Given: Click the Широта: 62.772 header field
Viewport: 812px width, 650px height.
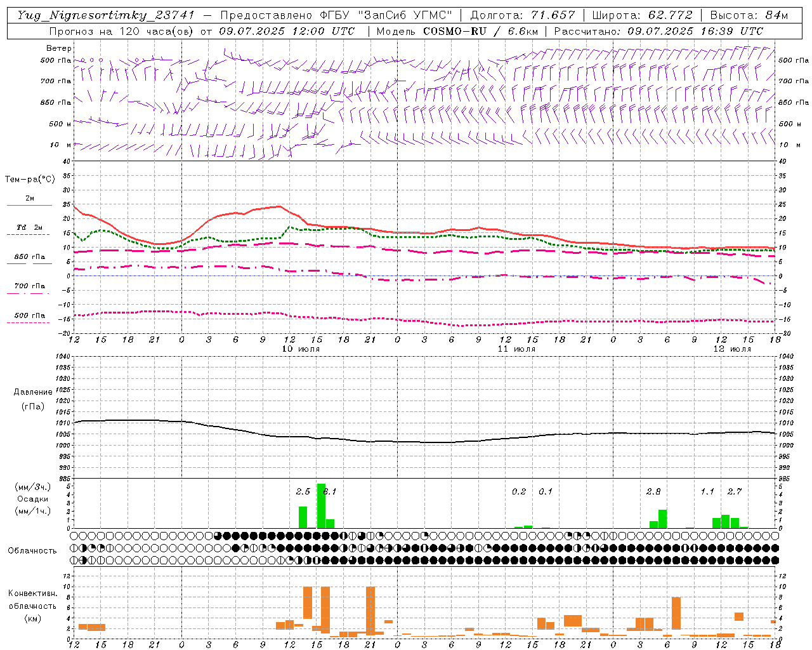Looking at the screenshot, I should (642, 15).
